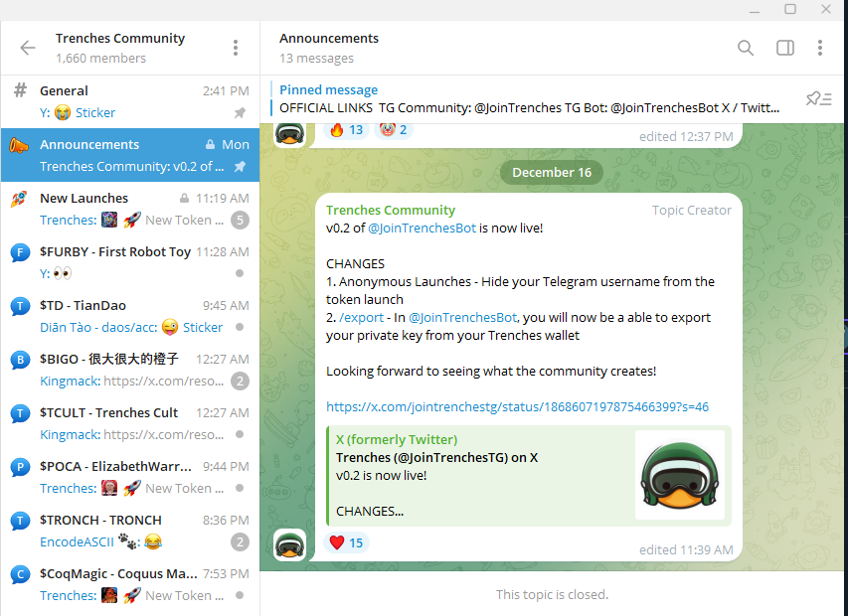The width and height of the screenshot is (848, 616).
Task: Open the X link preview title
Action: (436, 458)
